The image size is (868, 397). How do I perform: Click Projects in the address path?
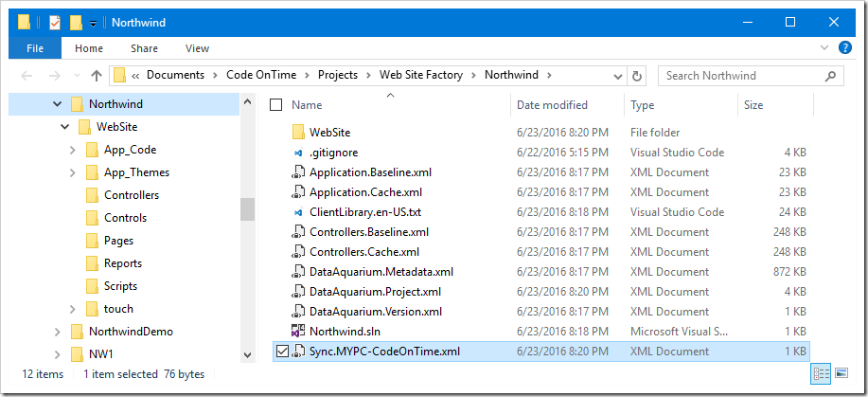pos(338,75)
